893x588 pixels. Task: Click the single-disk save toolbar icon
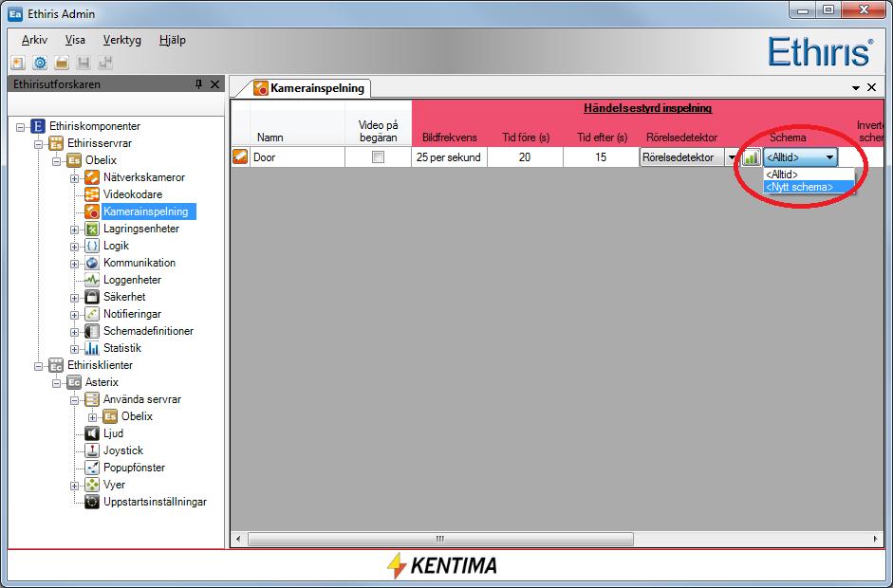coord(84,63)
